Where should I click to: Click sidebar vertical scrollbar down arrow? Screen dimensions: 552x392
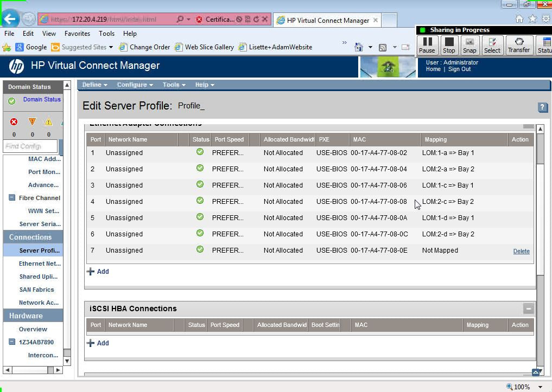[x=67, y=361]
